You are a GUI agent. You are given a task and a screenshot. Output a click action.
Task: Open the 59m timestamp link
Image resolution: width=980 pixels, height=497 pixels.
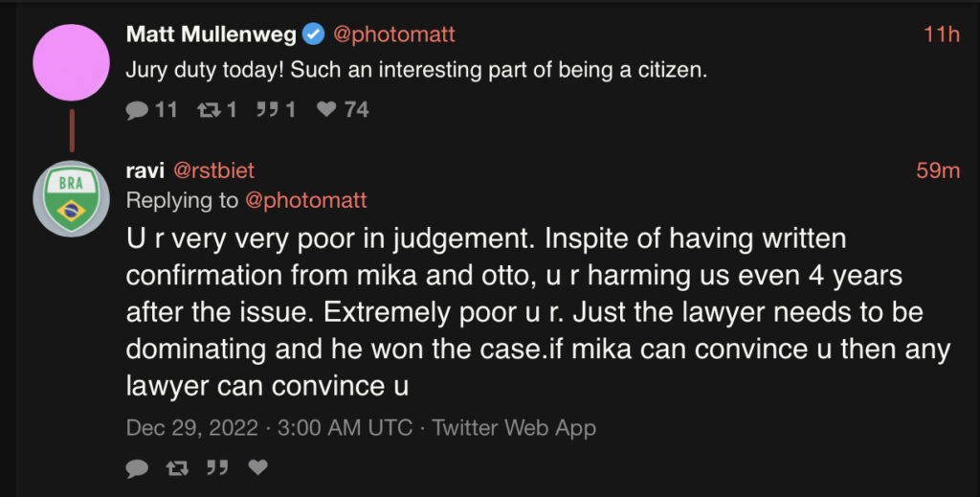tap(938, 170)
